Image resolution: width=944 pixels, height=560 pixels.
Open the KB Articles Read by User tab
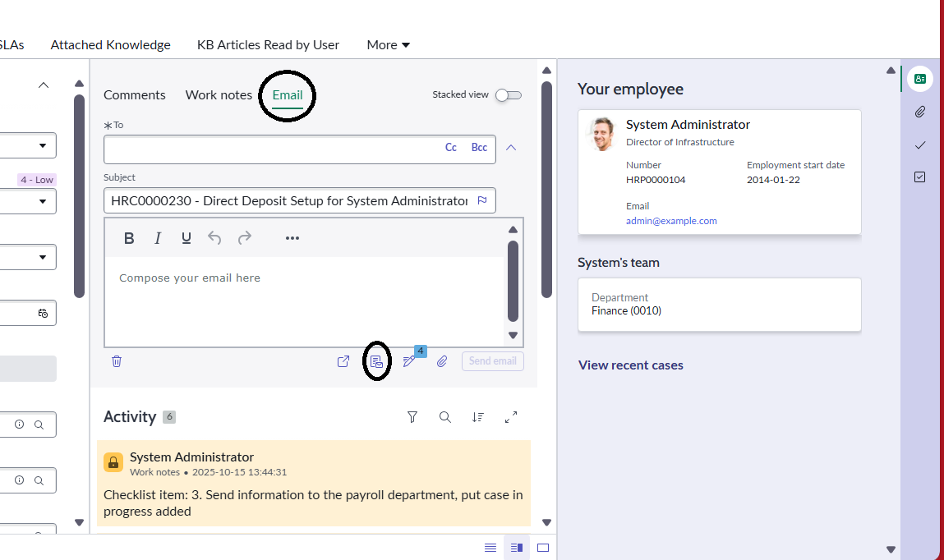(268, 45)
